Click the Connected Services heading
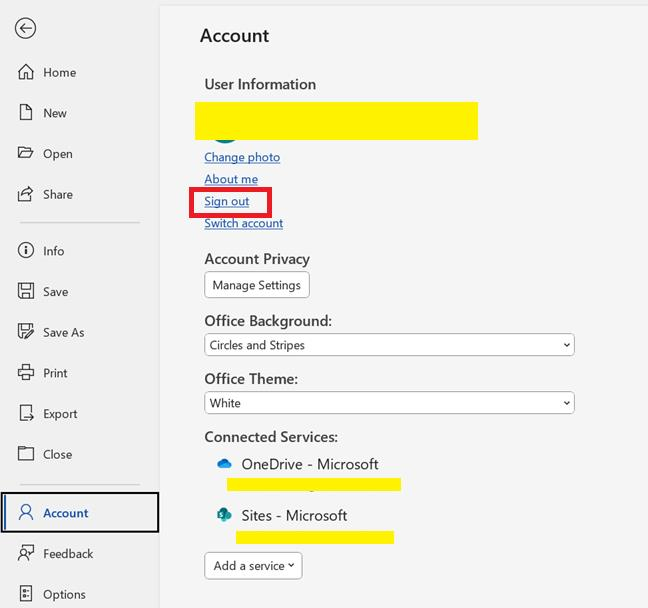Image resolution: width=648 pixels, height=608 pixels. [x=271, y=437]
